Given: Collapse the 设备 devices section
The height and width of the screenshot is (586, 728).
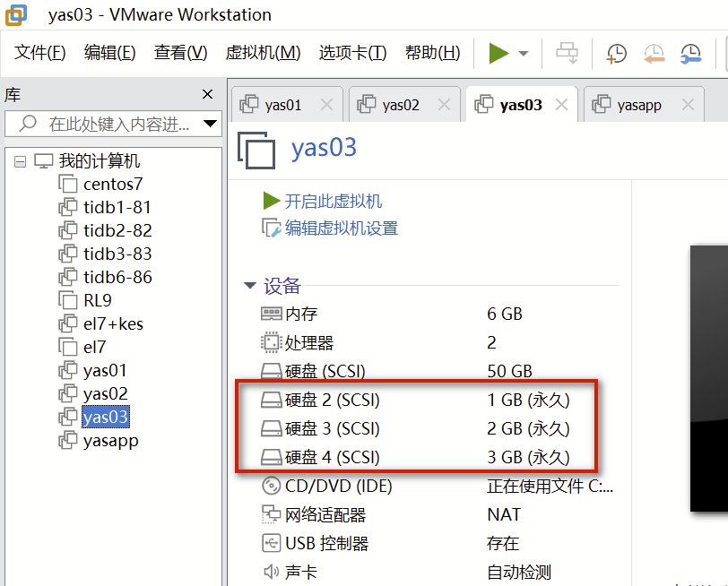Looking at the screenshot, I should (x=250, y=285).
